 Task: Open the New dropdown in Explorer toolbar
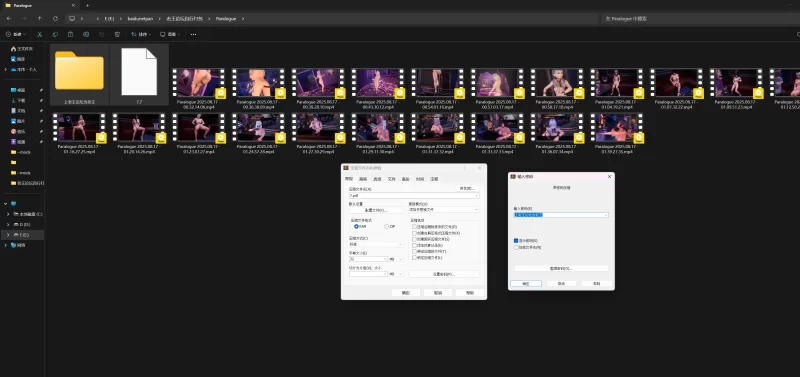[x=17, y=34]
